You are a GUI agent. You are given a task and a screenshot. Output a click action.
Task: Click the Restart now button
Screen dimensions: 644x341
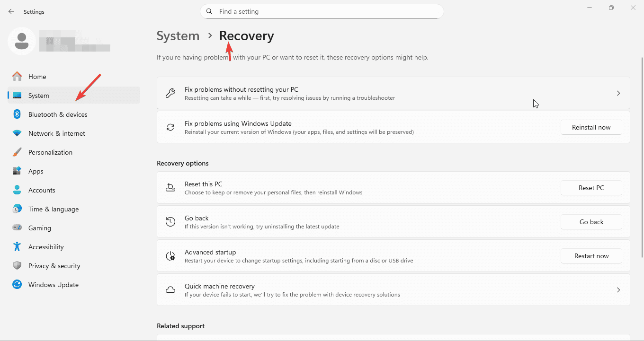click(591, 256)
